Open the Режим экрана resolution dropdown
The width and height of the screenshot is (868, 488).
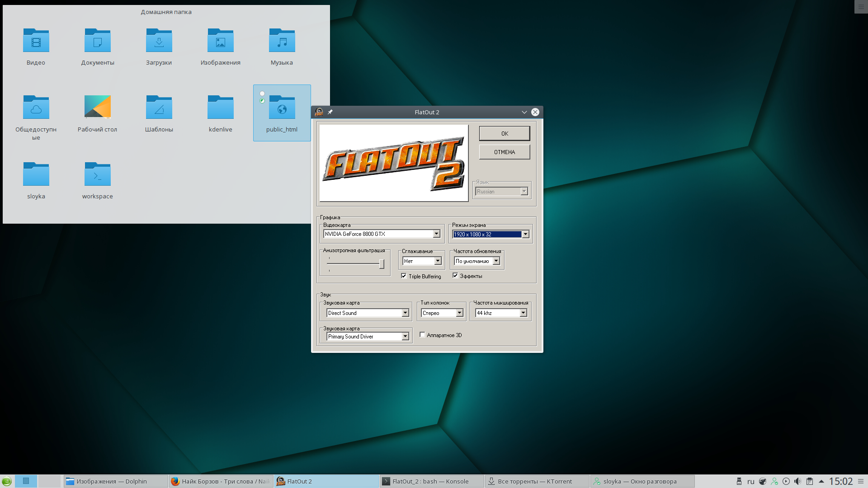[525, 234]
